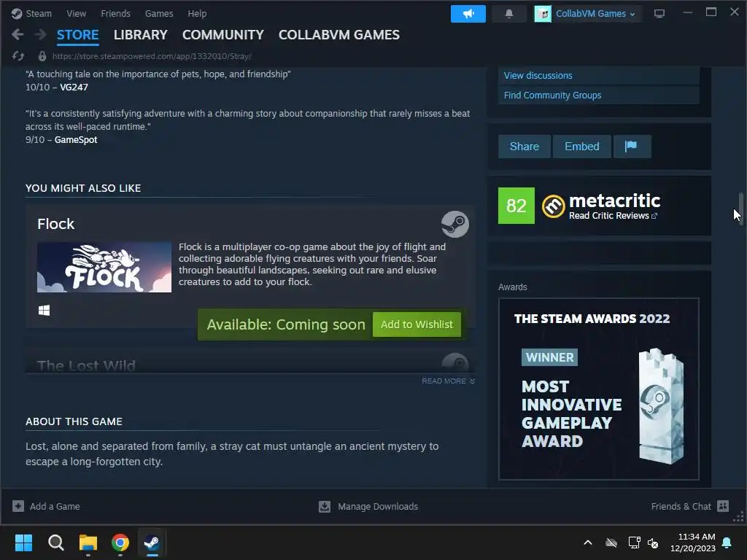The width and height of the screenshot is (747, 560).
Task: Reload the store page
Action: [18, 56]
